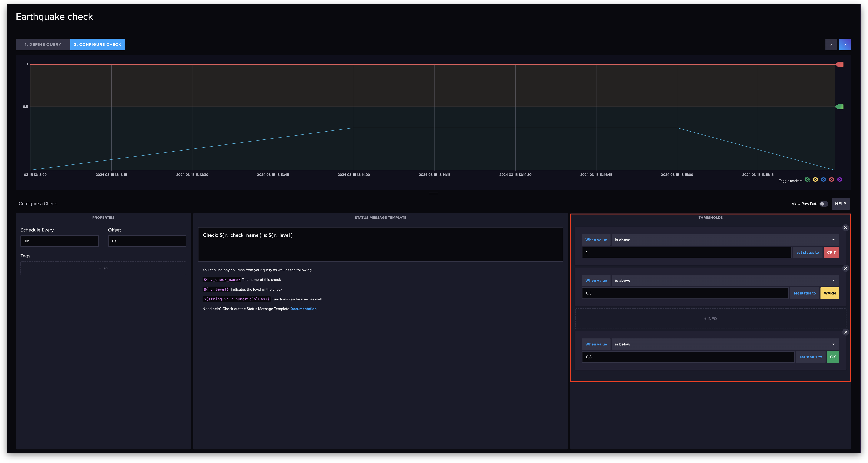
Task: Click the X cancel icon beside save
Action: pos(831,44)
